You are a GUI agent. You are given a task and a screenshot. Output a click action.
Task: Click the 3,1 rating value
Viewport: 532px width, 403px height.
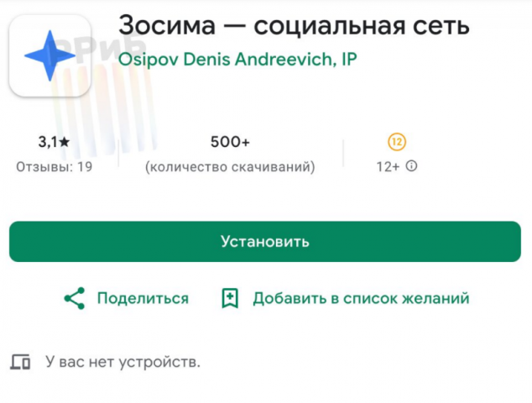coord(47,142)
